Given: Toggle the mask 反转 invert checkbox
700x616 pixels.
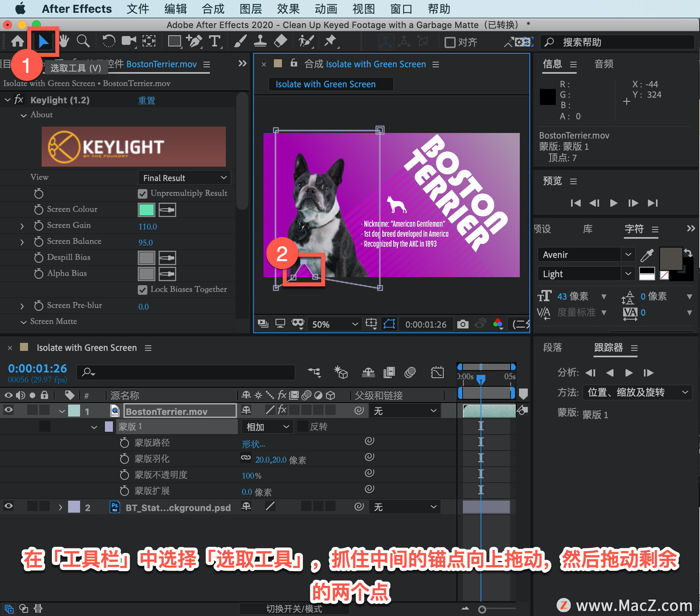Looking at the screenshot, I should [303, 427].
